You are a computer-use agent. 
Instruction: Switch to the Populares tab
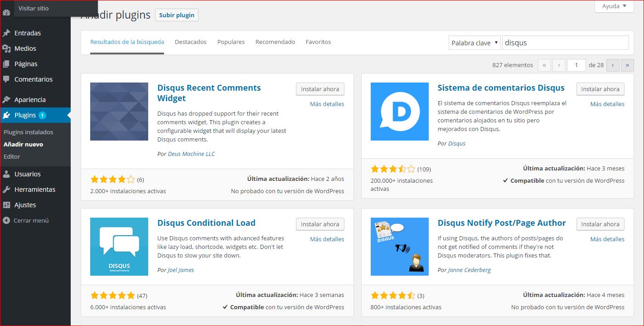231,42
